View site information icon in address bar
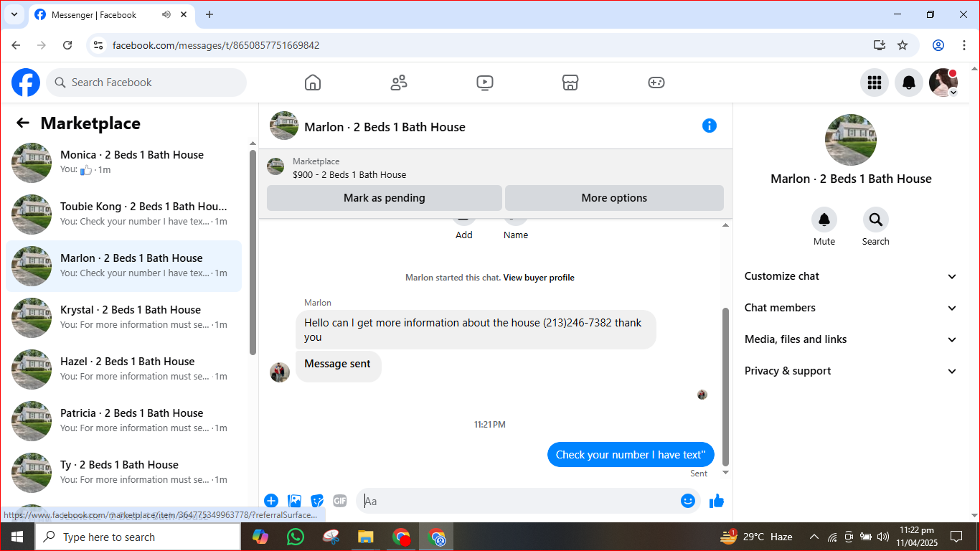980x551 pixels. pos(99,45)
